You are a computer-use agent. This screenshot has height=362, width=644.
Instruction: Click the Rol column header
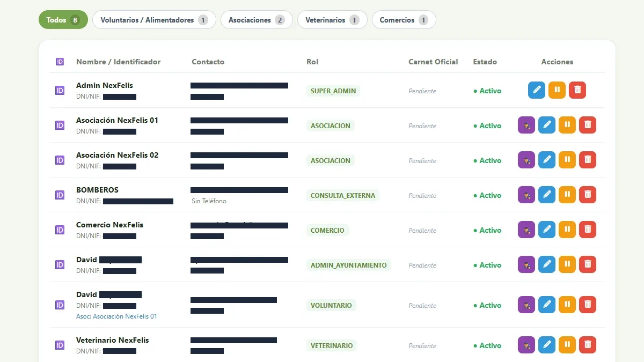312,62
